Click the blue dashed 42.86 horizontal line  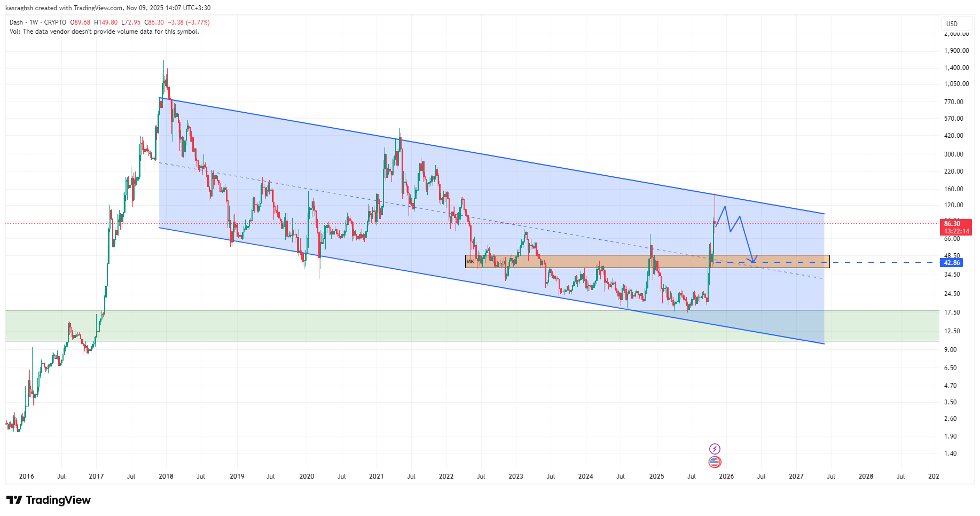coord(881,262)
